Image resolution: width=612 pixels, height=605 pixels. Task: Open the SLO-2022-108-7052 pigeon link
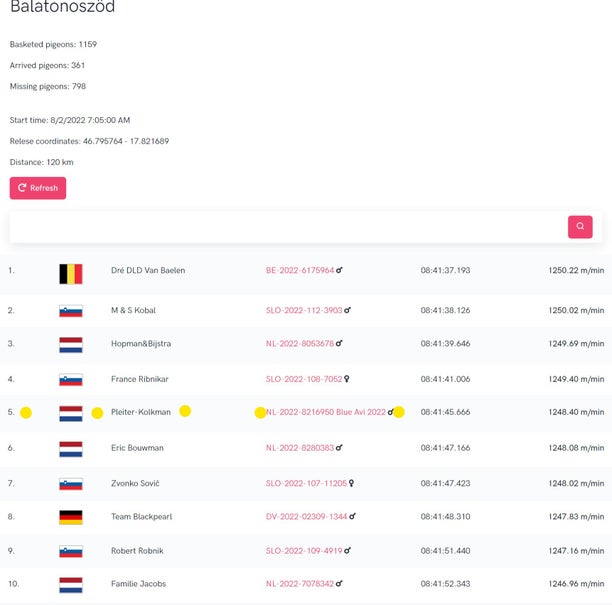tap(304, 379)
